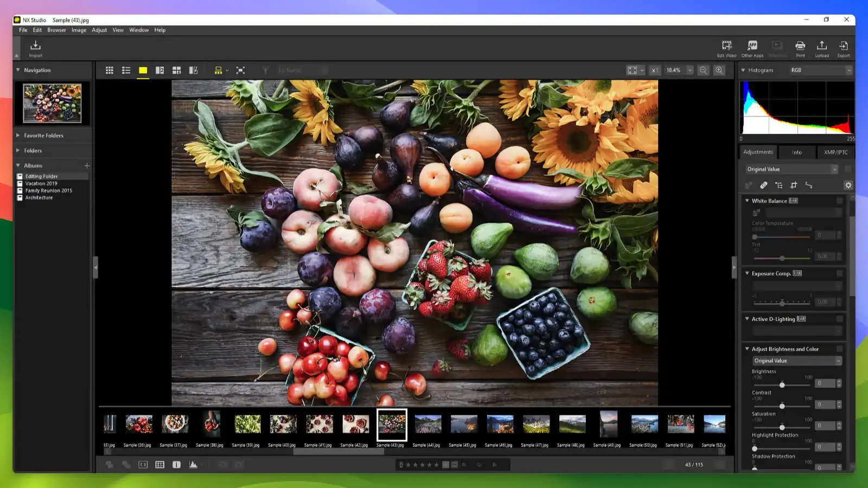This screenshot has height=488, width=868.
Task: Collapse the White Balance section
Action: click(x=747, y=201)
